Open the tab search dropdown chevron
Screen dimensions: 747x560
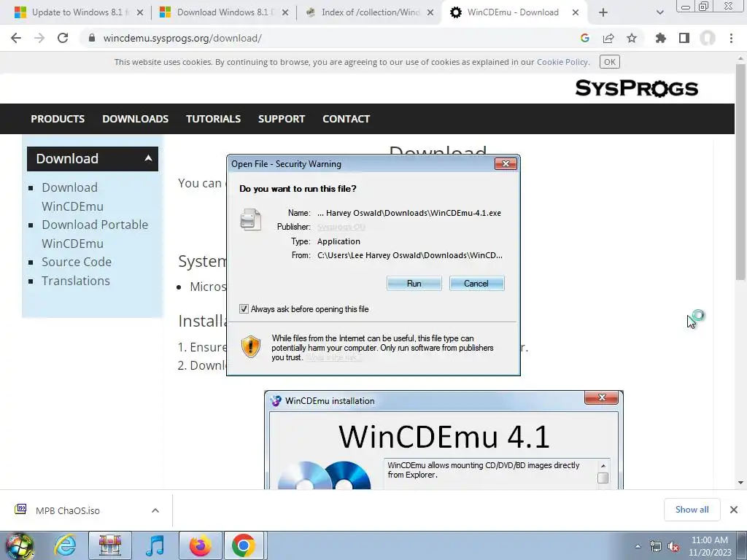[x=659, y=13]
